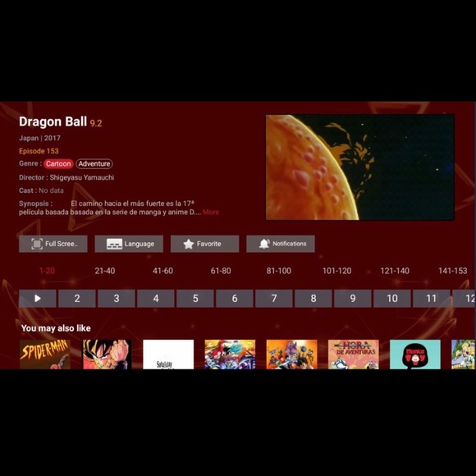
Task: Click the You may also like heading
Action: pyautogui.click(x=56, y=328)
